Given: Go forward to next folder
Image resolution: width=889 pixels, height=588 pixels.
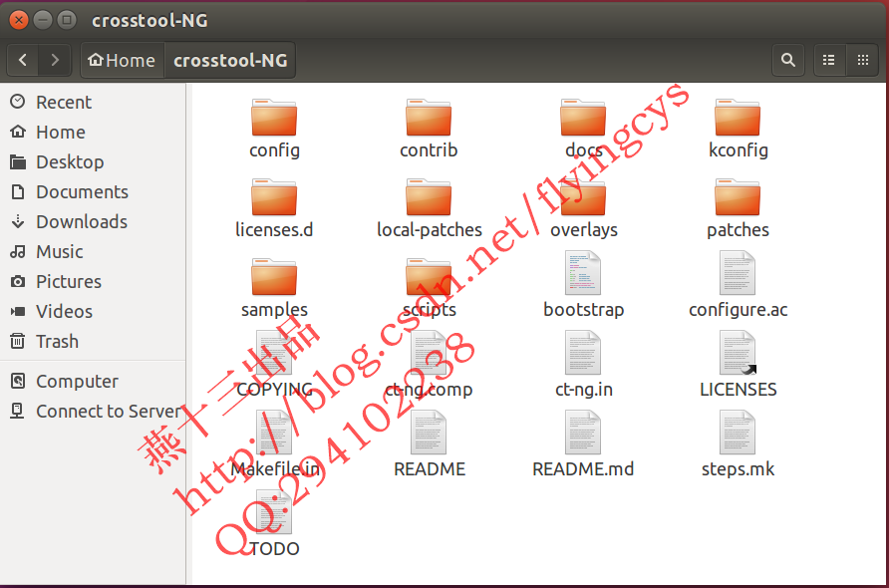Looking at the screenshot, I should point(55,60).
